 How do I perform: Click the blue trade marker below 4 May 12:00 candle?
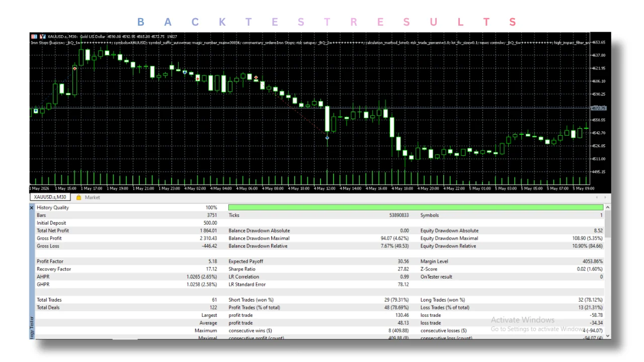[x=328, y=138]
